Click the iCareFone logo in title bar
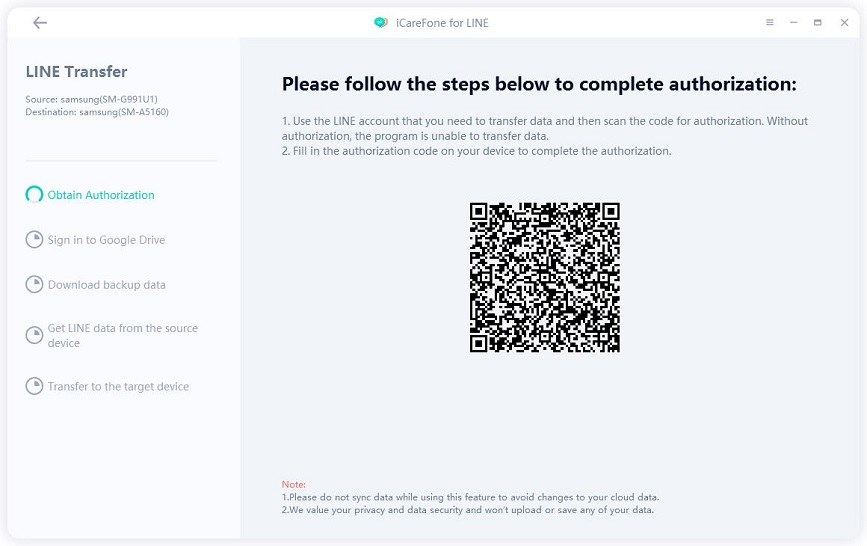The height and width of the screenshot is (546, 867). (380, 23)
